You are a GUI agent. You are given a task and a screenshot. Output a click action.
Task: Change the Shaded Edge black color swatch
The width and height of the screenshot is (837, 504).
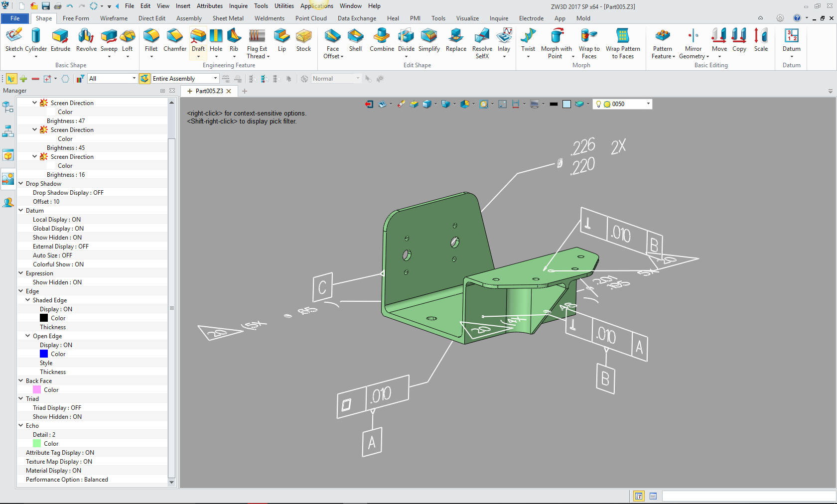tap(44, 318)
